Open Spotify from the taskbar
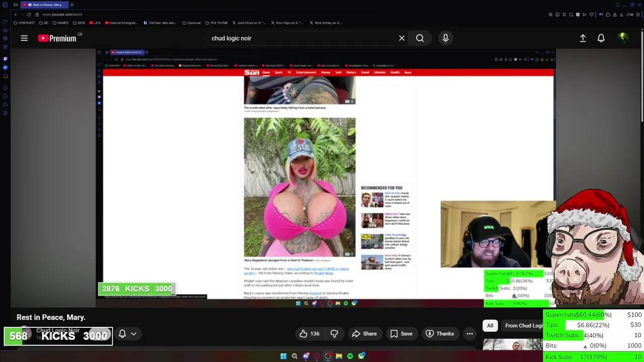 [350, 356]
